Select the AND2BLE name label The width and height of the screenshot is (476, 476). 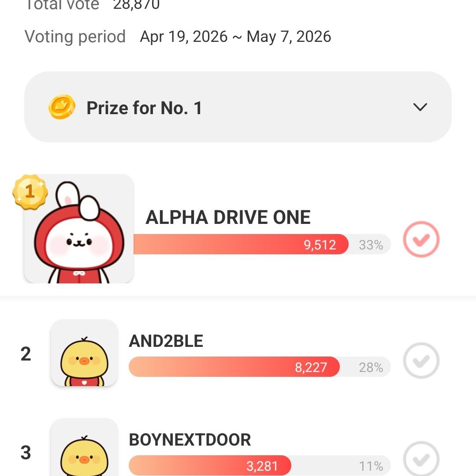(x=166, y=341)
